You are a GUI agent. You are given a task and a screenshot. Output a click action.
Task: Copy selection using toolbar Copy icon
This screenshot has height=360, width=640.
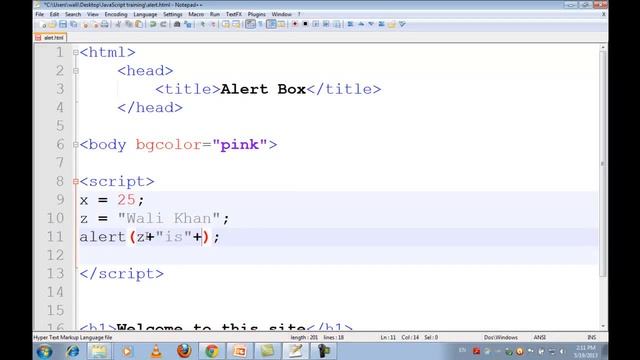129,24
